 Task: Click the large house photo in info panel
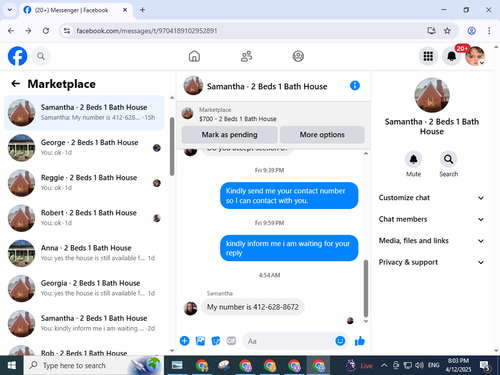pos(432,95)
